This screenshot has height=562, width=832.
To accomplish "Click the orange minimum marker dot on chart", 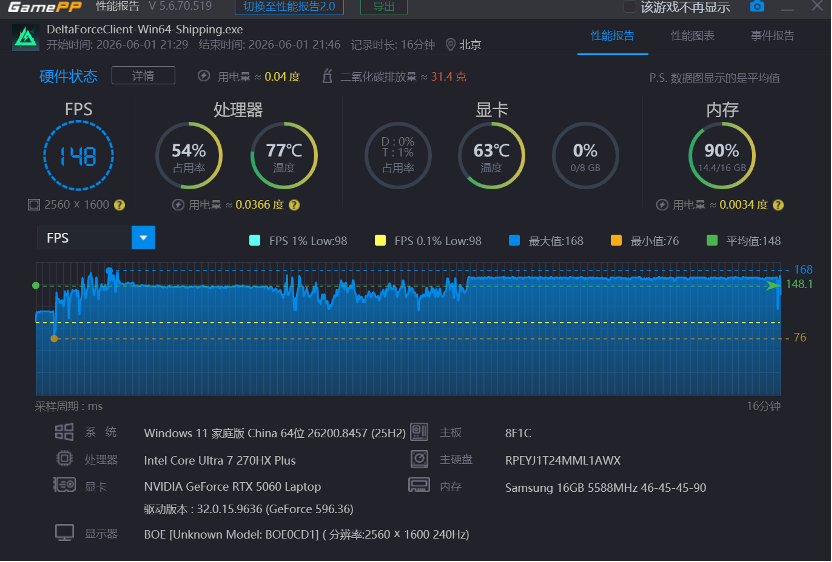I will tap(54, 338).
